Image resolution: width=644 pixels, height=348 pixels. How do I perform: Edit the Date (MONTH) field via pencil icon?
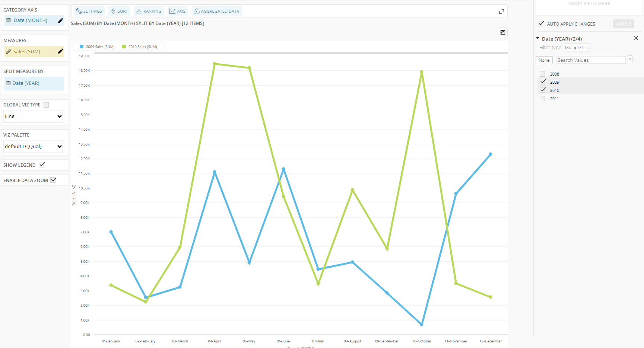pyautogui.click(x=60, y=20)
